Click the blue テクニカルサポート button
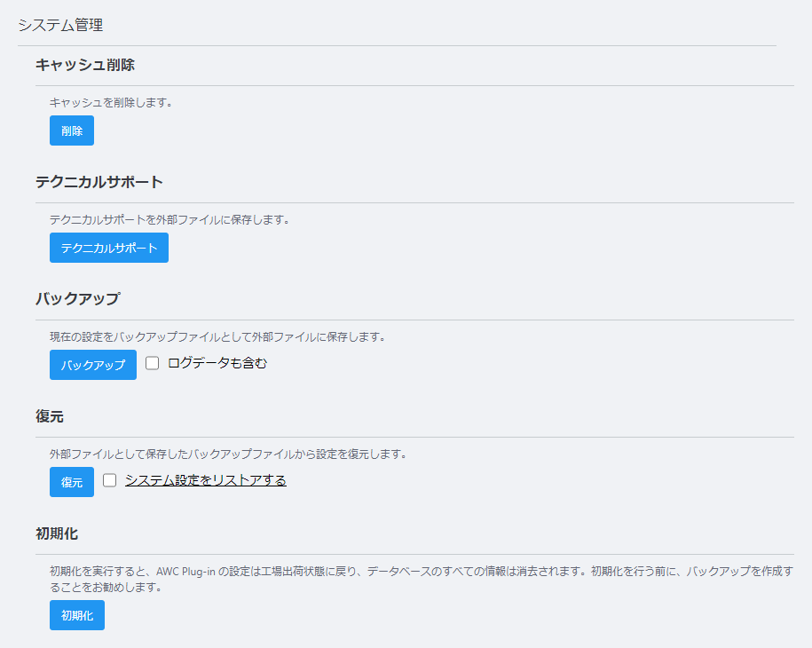 [109, 248]
